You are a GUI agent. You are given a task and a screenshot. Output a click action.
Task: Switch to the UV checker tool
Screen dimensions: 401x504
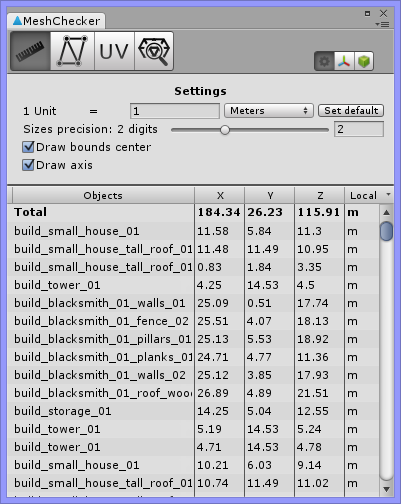[114, 51]
